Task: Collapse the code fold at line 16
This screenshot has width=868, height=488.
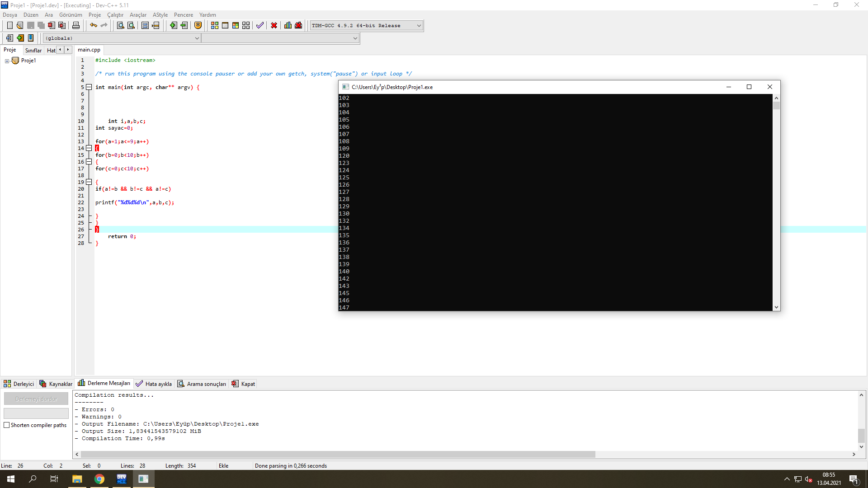Action: pyautogui.click(x=89, y=162)
